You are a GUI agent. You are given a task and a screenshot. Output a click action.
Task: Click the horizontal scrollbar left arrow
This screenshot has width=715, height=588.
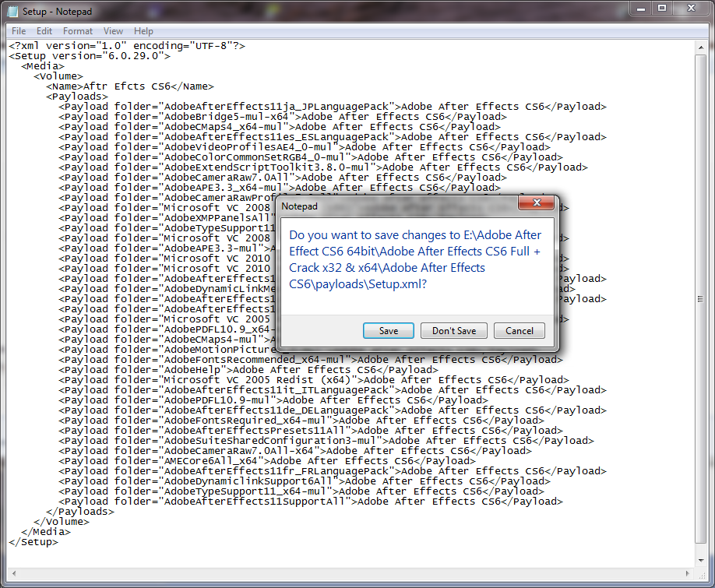point(14,573)
